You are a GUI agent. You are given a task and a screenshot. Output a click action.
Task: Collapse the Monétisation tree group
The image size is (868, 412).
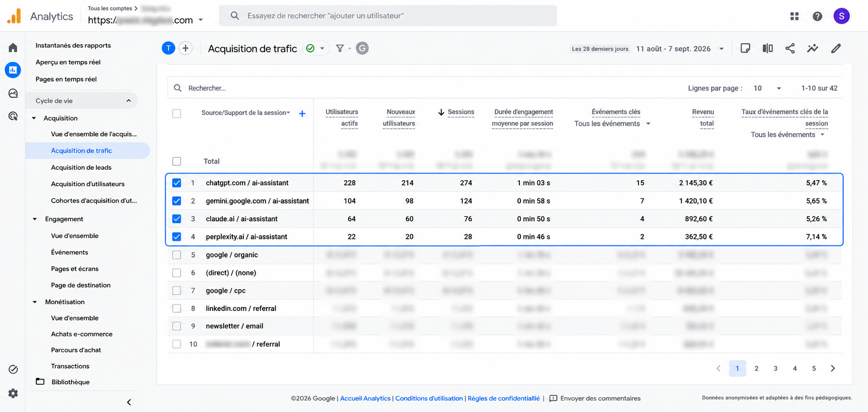(x=34, y=302)
